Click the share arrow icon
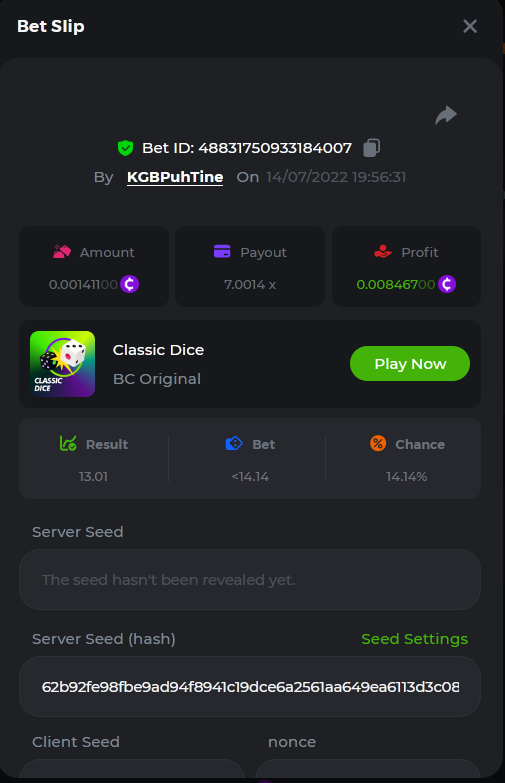Viewport: 505px width, 783px height. [446, 115]
